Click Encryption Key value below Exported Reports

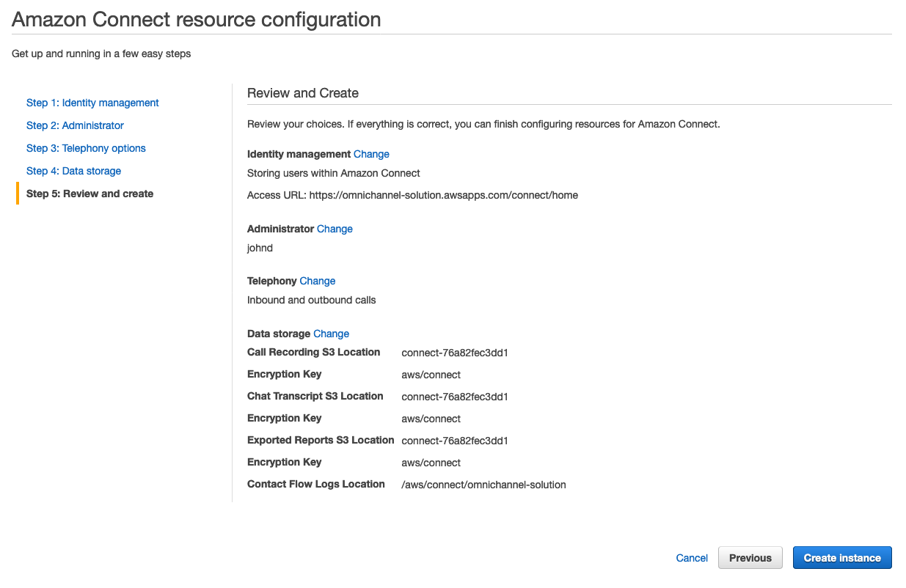click(x=431, y=463)
